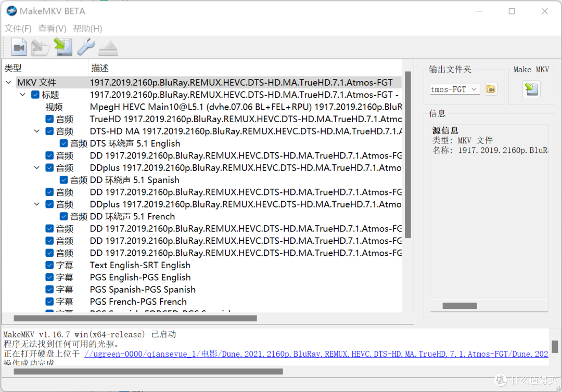Click the TrueHD 1917.2019.2160p description text

pyautogui.click(x=246, y=119)
